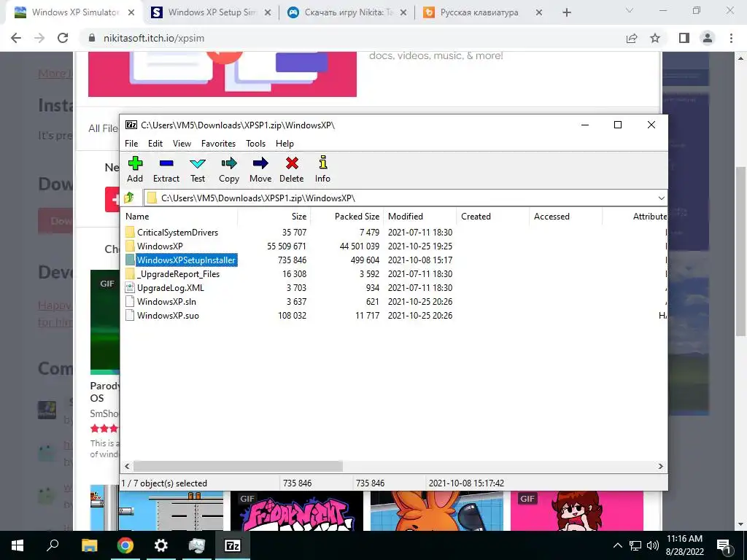Open the Tools menu in 7-Zip
Image resolution: width=747 pixels, height=560 pixels.
pos(256,144)
